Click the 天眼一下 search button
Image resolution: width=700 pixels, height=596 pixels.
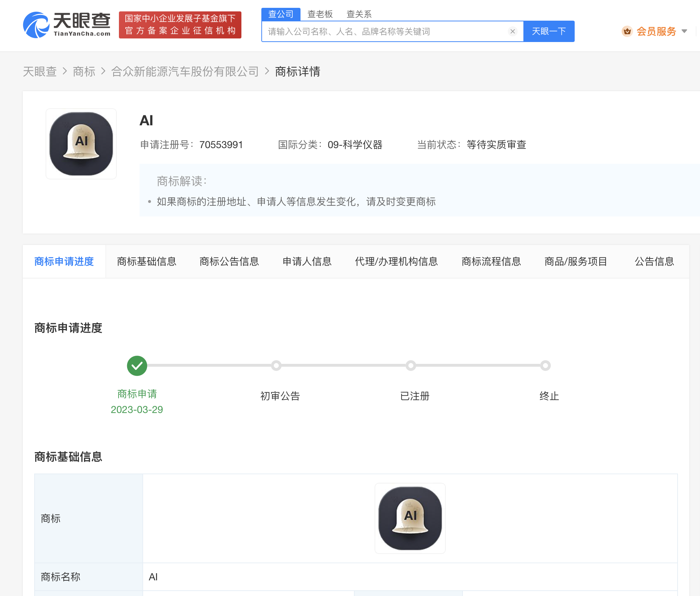tap(549, 31)
